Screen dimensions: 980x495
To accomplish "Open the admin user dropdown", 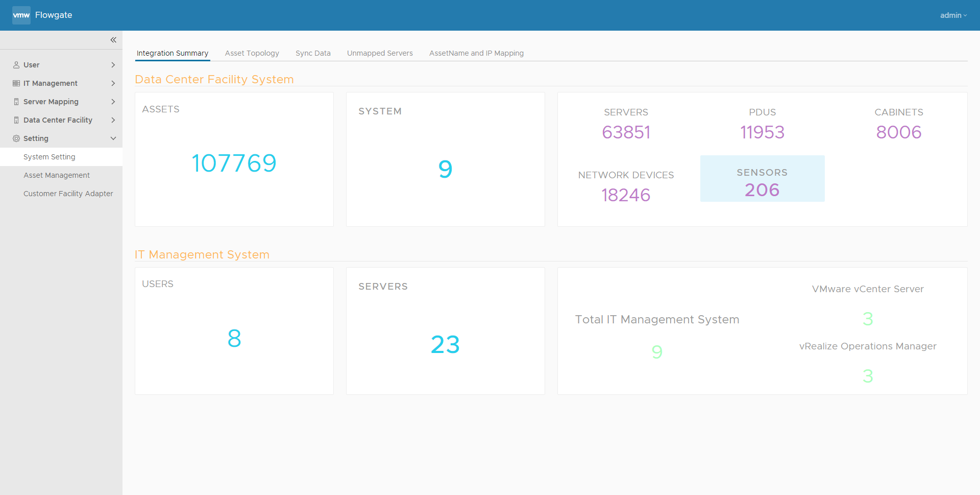I will 953,15.
